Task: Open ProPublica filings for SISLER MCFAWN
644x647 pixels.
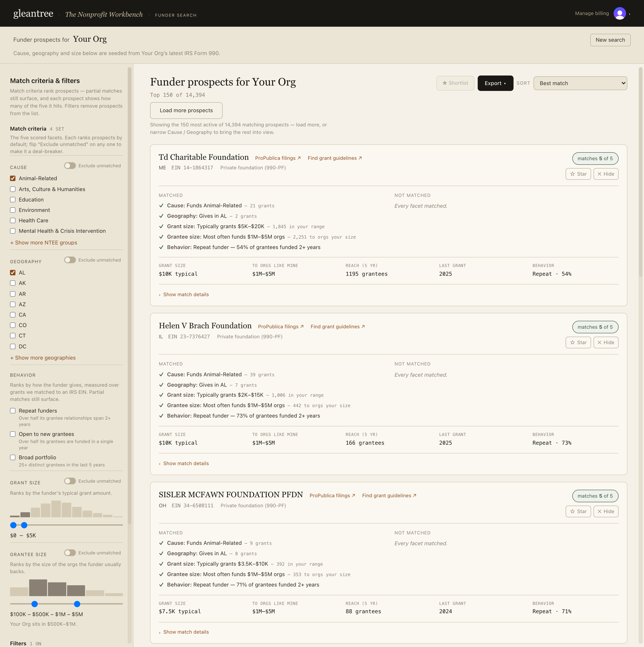Action: coord(332,496)
